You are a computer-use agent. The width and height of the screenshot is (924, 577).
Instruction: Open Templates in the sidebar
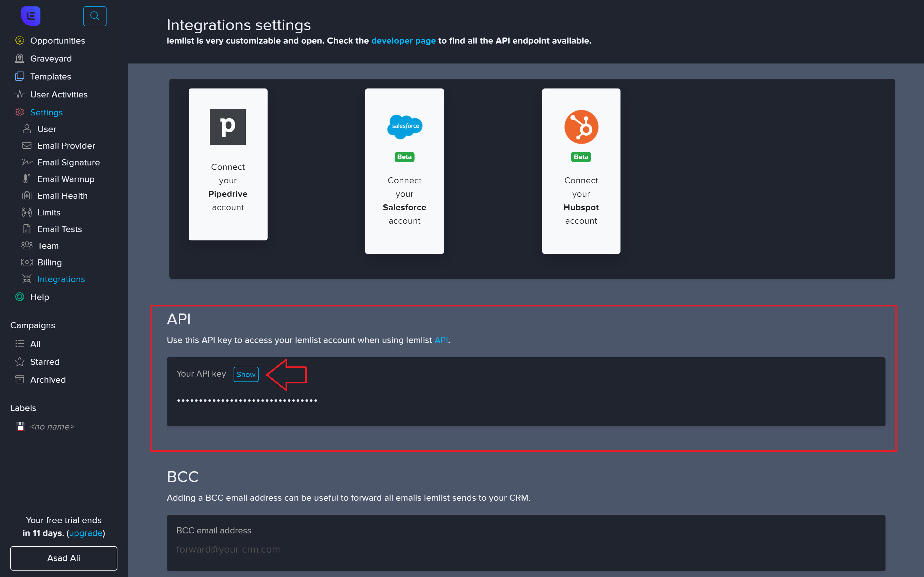tap(50, 76)
